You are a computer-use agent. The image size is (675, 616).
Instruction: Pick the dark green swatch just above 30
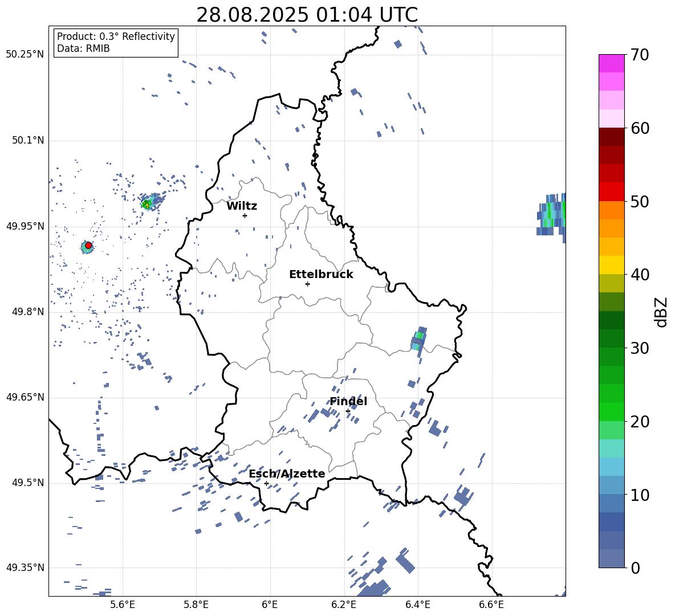point(611,338)
